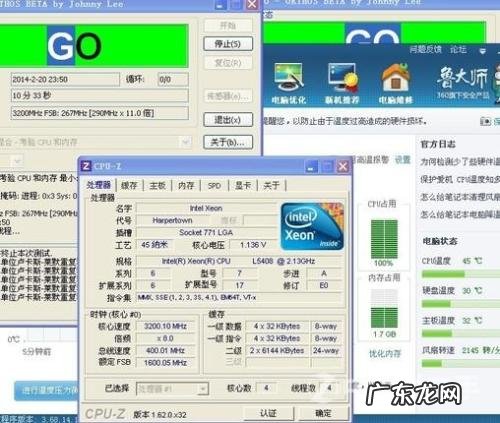Click the 倍频 value x 8.0
Image resolution: width=500 pixels, height=423 pixels.
(x=165, y=338)
